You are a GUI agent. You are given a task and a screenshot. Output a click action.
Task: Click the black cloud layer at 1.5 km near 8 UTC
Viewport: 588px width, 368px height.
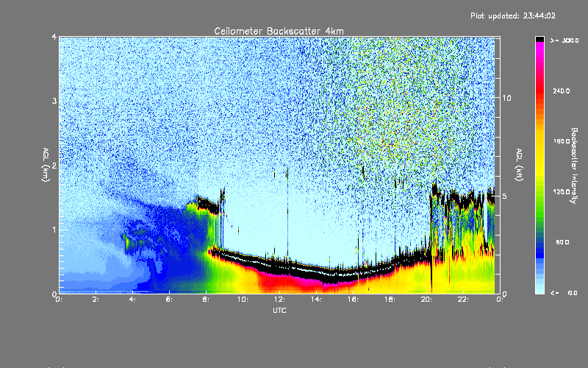207,205
